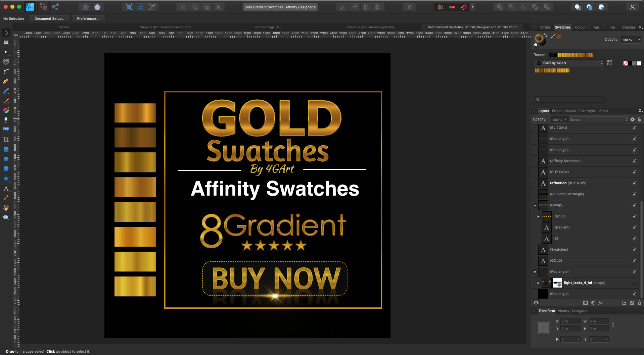Viewport: 644px width, 355px height.
Task: Select the Artistic Text tool
Action: tap(6, 189)
